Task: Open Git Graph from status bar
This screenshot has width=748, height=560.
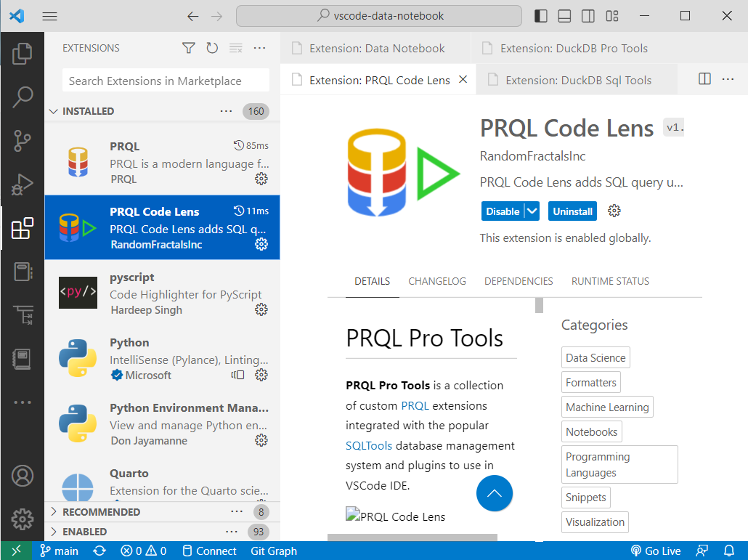Action: 274,551
